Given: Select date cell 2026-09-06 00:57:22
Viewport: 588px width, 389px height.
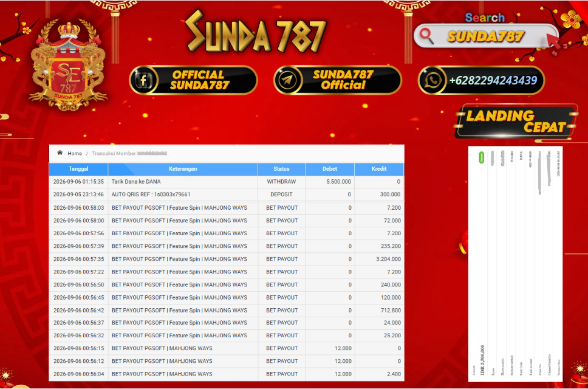Looking at the screenshot, I should tap(78, 272).
